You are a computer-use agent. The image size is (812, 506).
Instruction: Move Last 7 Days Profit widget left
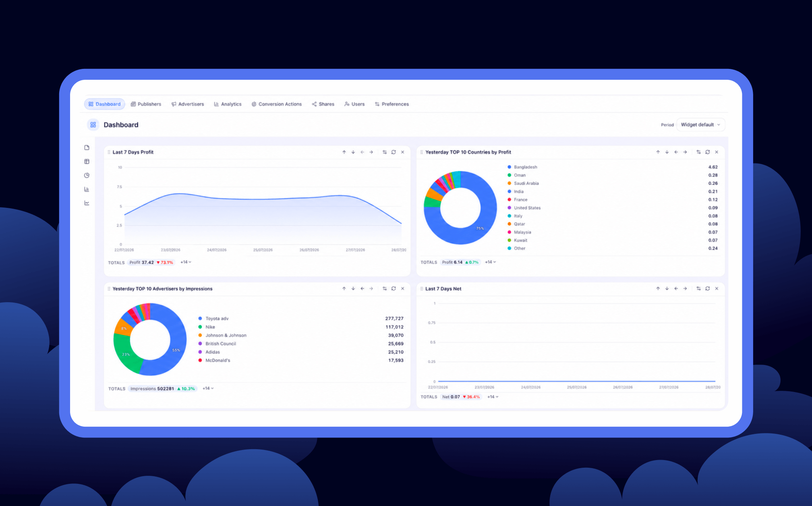click(x=362, y=152)
